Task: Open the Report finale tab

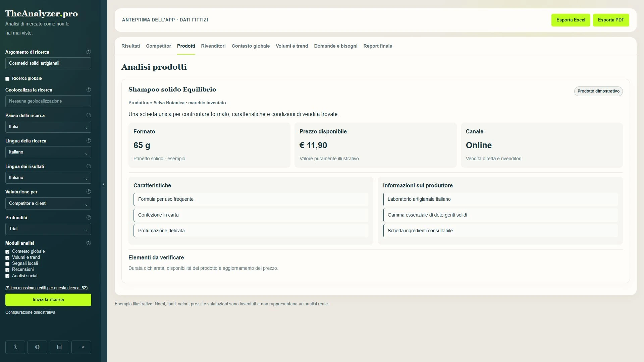Action: coord(378,46)
